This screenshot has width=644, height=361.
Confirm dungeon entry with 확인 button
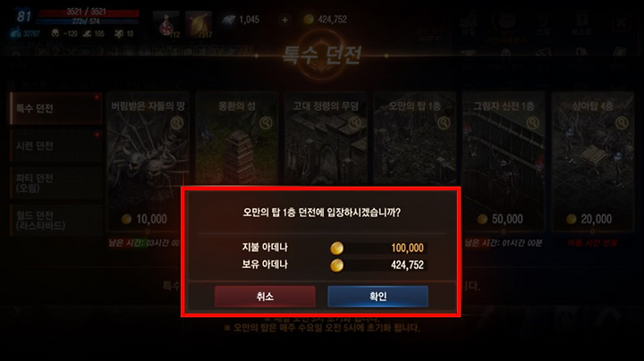point(377,296)
